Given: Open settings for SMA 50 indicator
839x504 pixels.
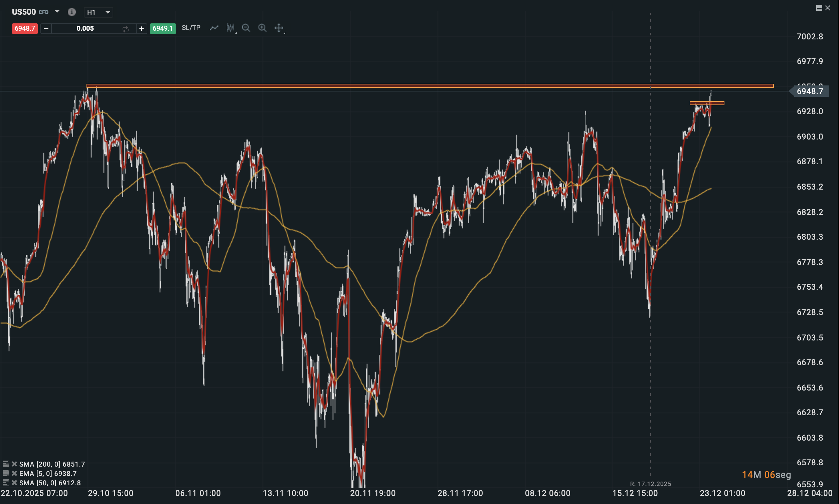Looking at the screenshot, I should 6,483.
